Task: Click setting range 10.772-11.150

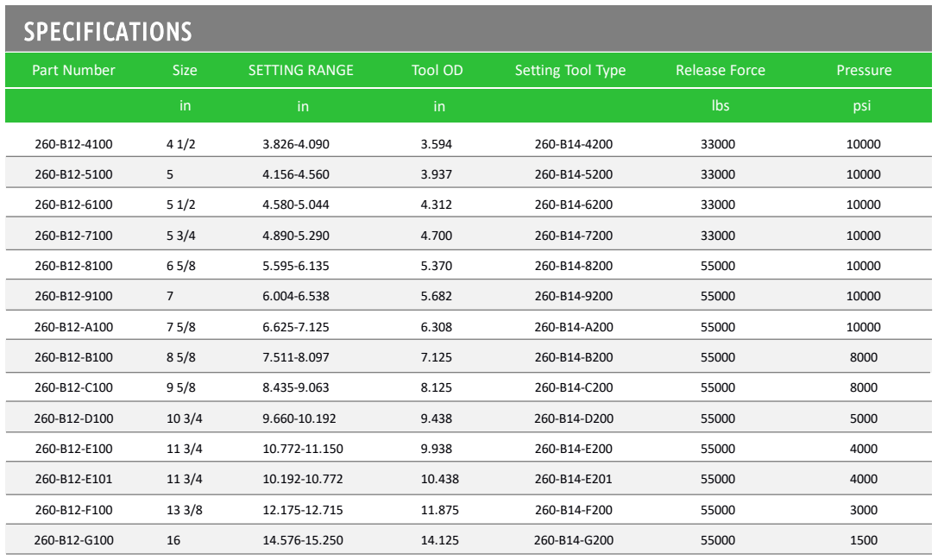Action: pyautogui.click(x=303, y=449)
